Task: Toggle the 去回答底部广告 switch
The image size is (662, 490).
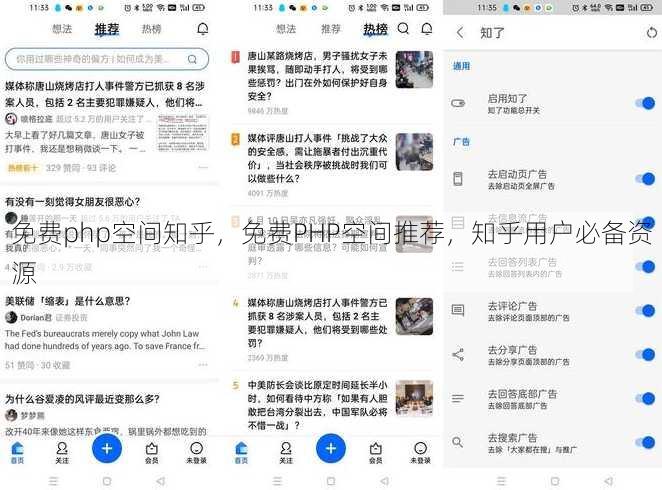Action: coord(645,398)
